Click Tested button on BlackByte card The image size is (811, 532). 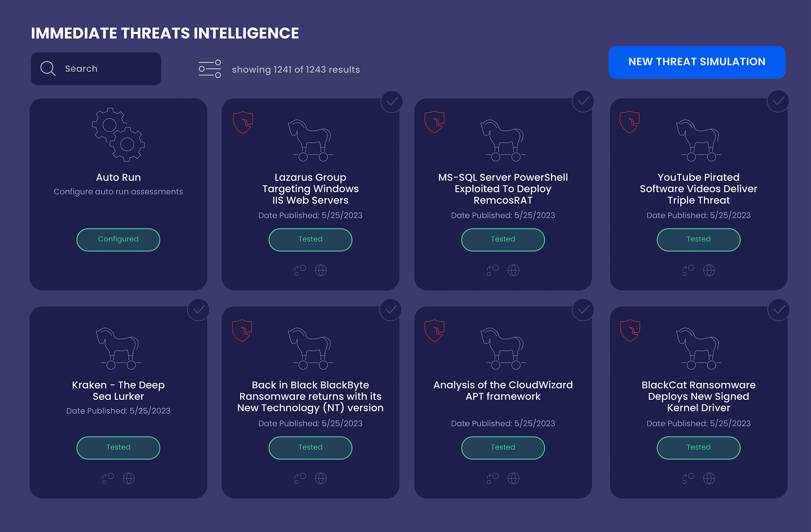pyautogui.click(x=310, y=448)
